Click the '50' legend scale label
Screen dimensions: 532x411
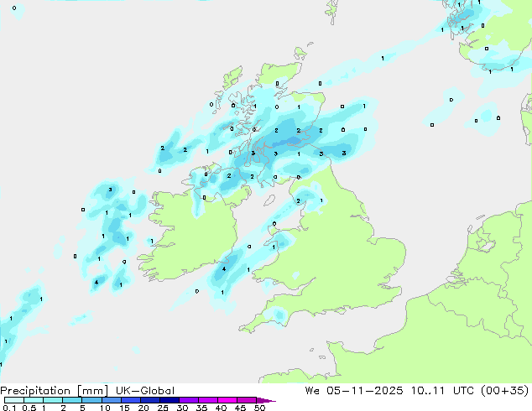click(259, 408)
